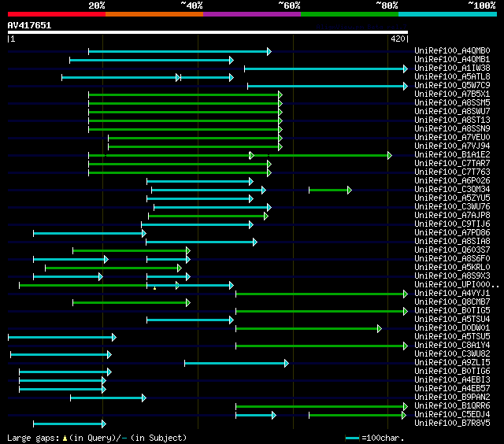Image resolution: width=504 pixels, height=444 pixels.
Task: Select the UniRef100_C7T763 label
Action: [452, 172]
